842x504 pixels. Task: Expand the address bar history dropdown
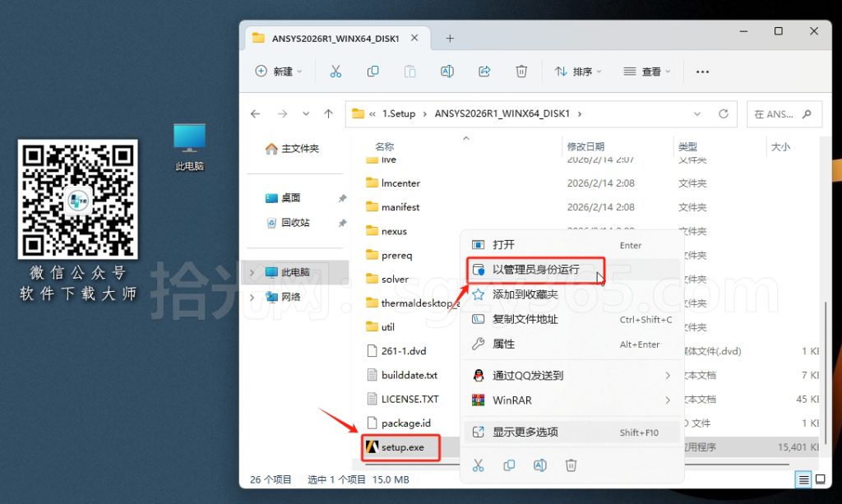click(x=697, y=113)
